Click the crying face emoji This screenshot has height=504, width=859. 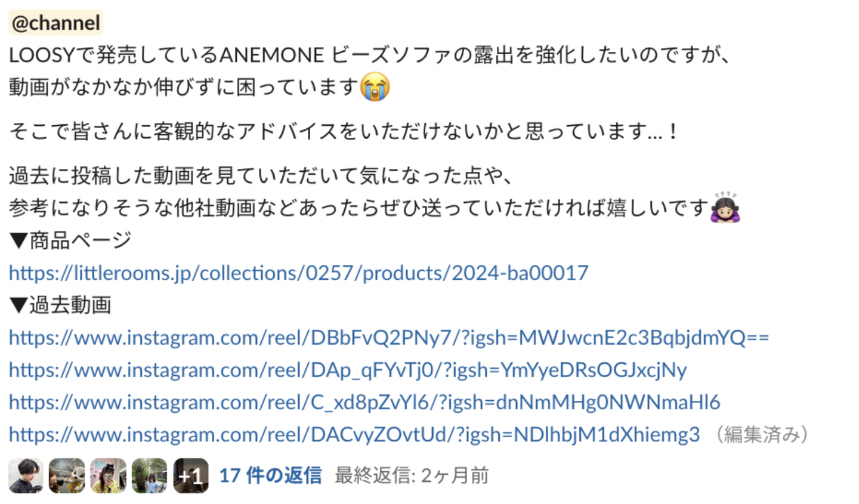pyautogui.click(x=375, y=87)
